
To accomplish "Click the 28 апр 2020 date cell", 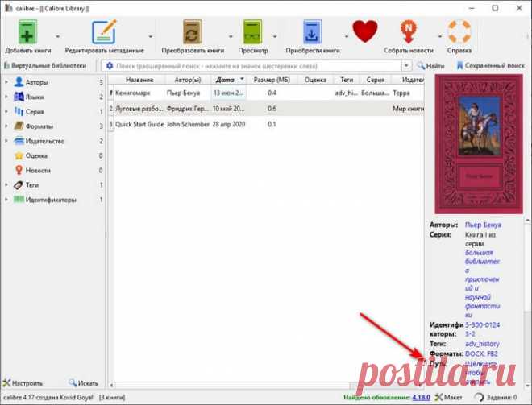I will pos(229,124).
